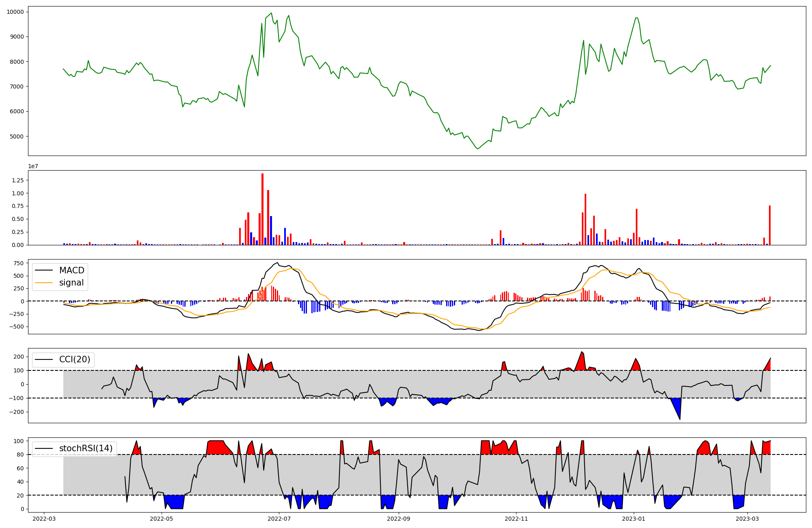Click the stochRSI(14) legend entry
The image size is (812, 528).
86,448
